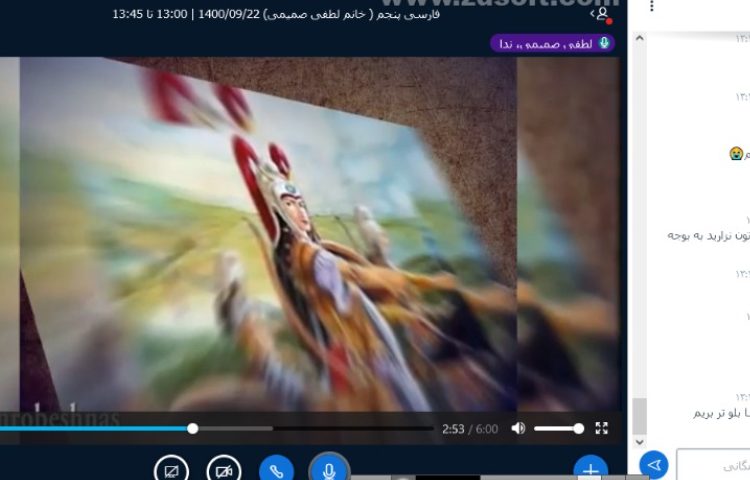Click the chat scrollbar up arrow
Viewport: 750px width, 480px height.
tap(640, 38)
